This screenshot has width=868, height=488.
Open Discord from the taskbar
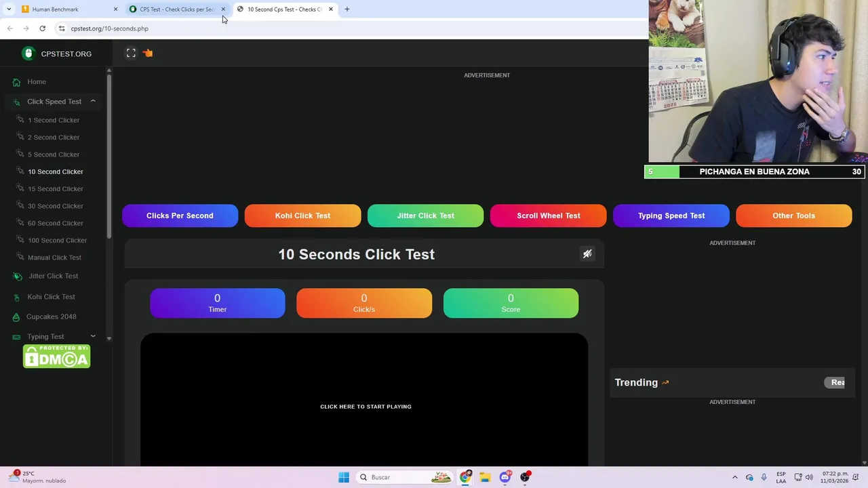point(505,477)
